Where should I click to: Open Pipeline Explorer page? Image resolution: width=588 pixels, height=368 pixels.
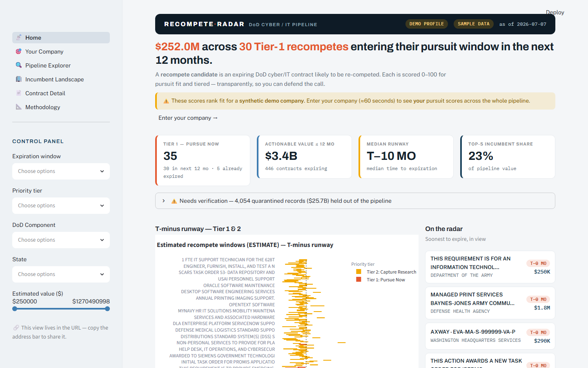[x=61, y=65]
